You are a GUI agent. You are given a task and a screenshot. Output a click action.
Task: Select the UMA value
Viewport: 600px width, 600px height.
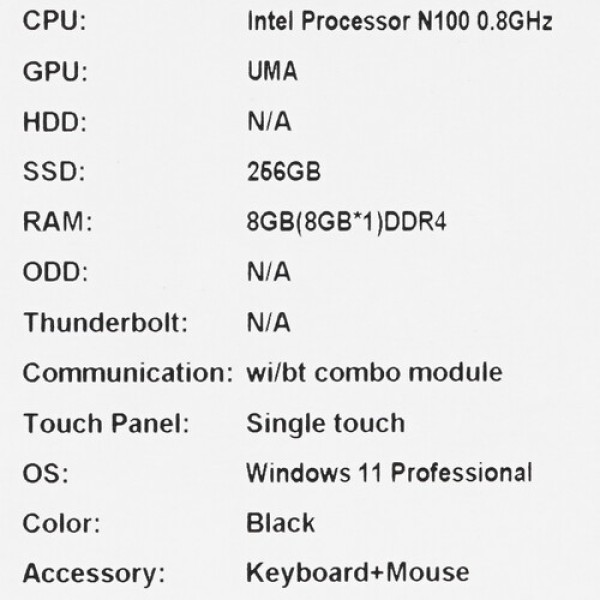pyautogui.click(x=272, y=72)
